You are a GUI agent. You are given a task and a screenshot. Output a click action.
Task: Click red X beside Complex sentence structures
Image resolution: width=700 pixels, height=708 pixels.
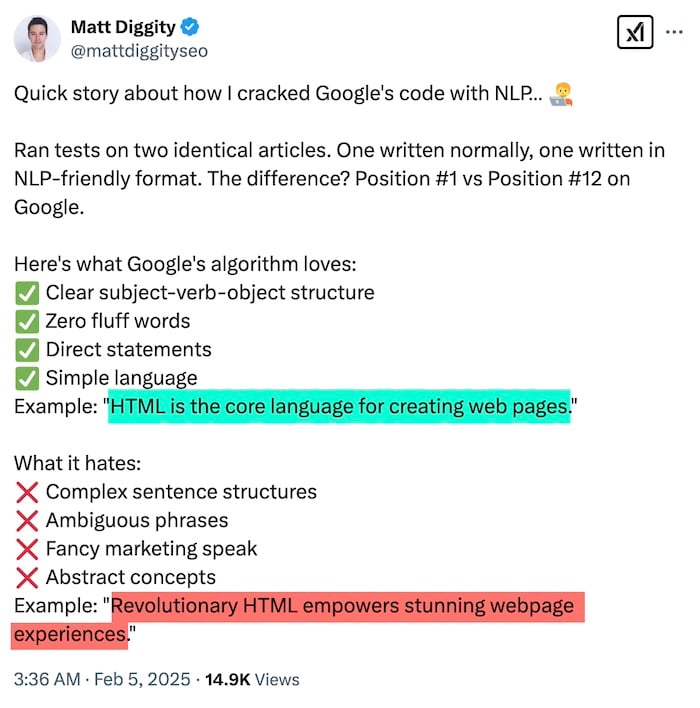[27, 492]
